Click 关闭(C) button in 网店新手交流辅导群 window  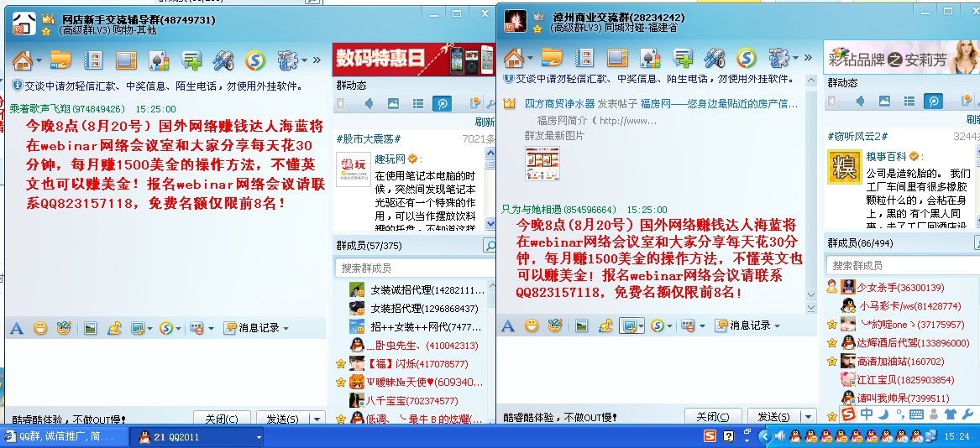222,419
